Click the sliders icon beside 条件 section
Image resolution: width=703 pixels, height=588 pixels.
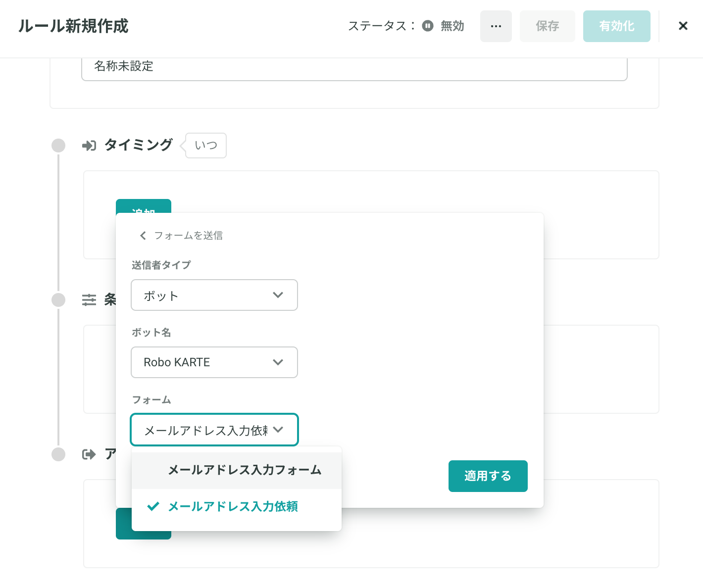click(x=89, y=299)
